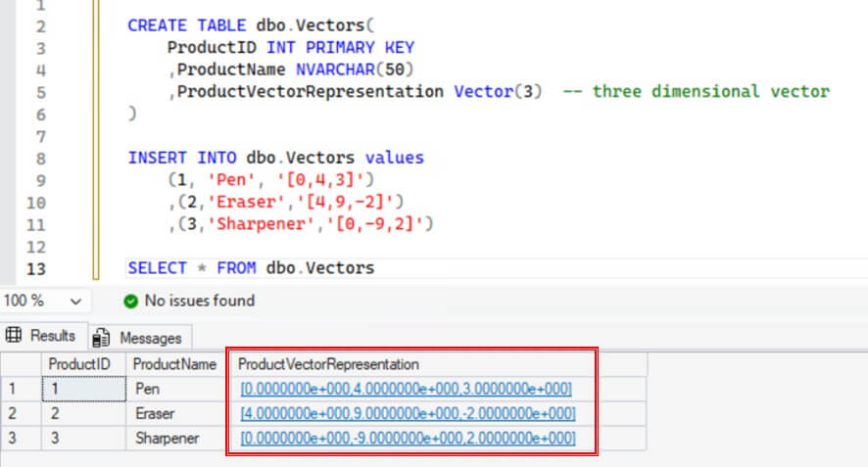Open the Pen row vector value link
Image resolution: width=868 pixels, height=467 pixels.
(407, 389)
